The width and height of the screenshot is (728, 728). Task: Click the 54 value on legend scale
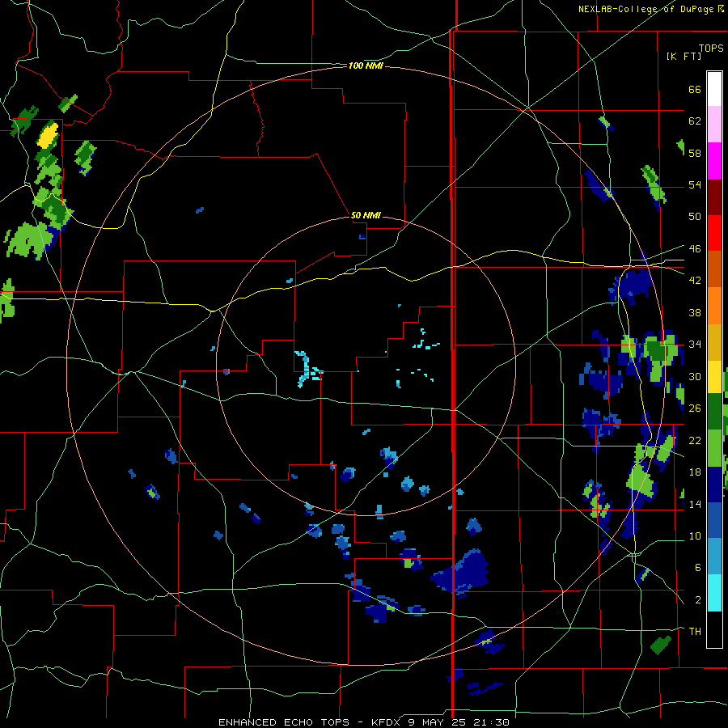point(695,184)
